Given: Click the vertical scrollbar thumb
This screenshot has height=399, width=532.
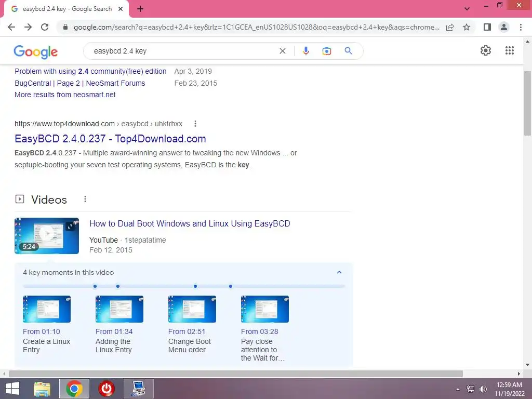Looking at the screenshot, I should [527, 103].
